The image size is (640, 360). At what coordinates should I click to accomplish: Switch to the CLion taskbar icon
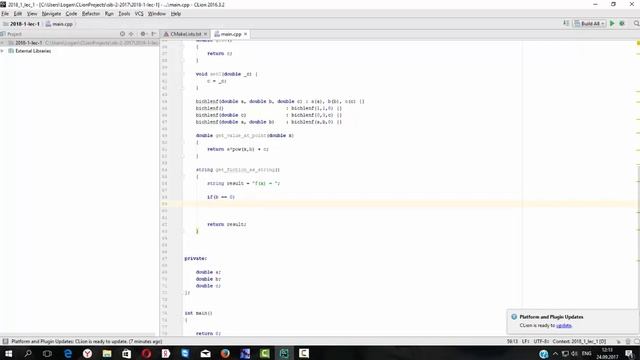284,353
